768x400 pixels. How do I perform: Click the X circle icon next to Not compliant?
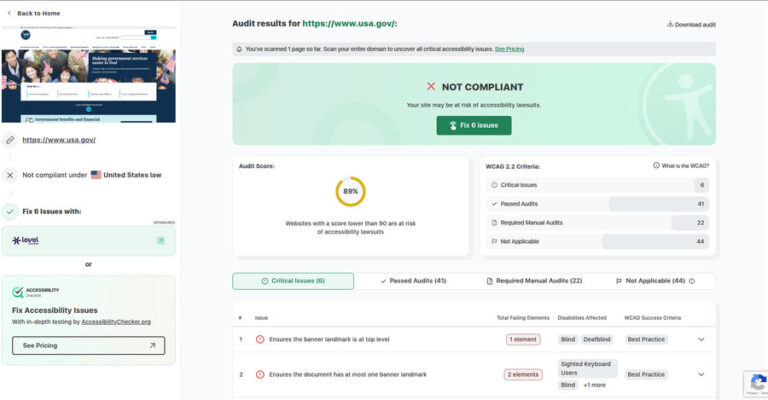10,175
